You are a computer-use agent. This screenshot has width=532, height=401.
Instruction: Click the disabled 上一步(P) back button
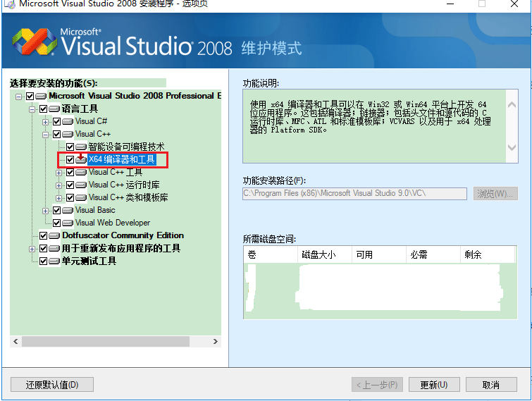377,385
